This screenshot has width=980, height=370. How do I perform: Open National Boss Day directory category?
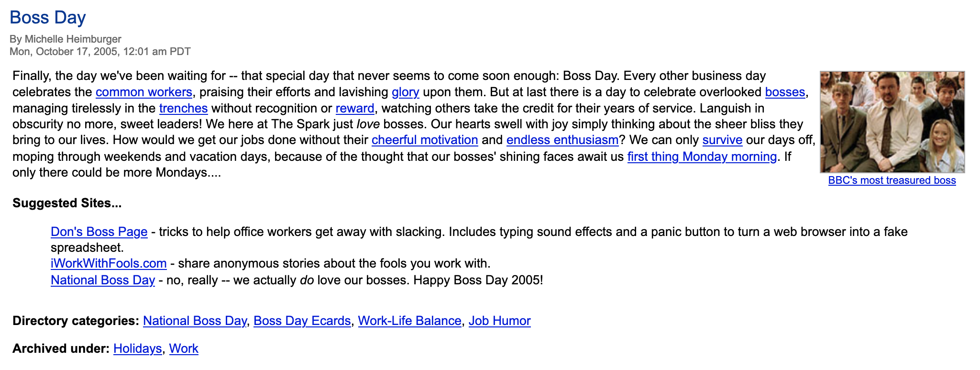(195, 321)
